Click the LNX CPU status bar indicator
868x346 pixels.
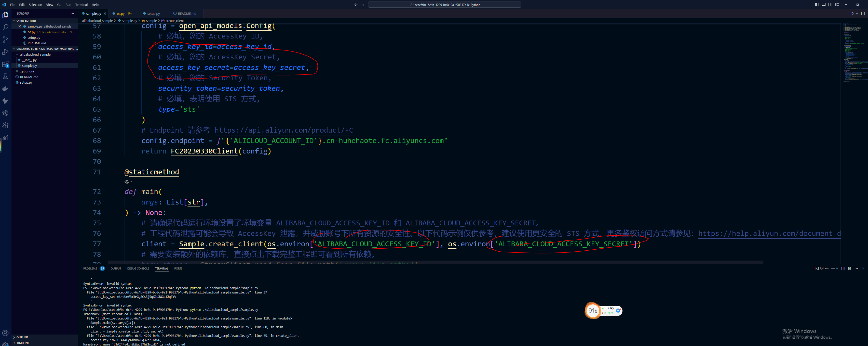[x=603, y=311]
